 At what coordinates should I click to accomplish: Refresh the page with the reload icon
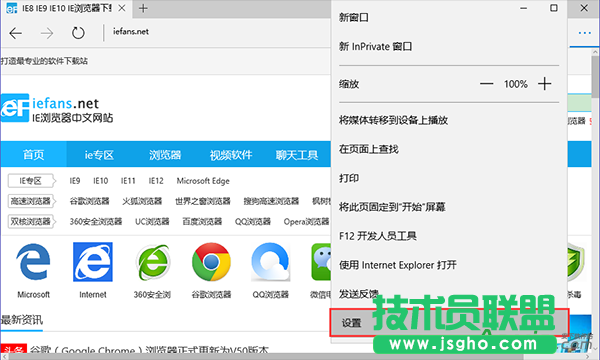click(78, 33)
